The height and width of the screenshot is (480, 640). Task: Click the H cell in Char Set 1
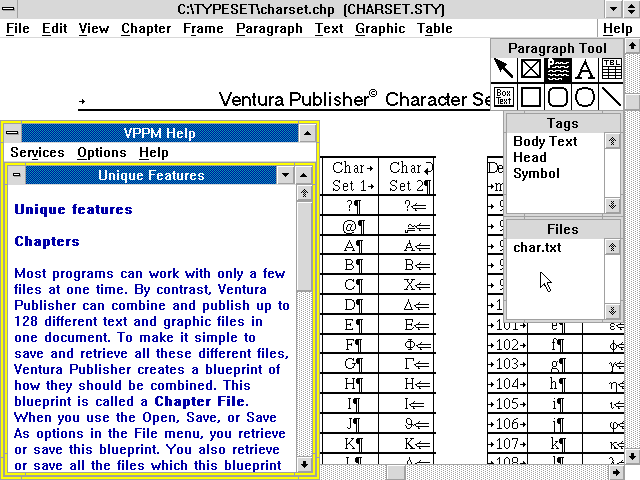(353, 384)
